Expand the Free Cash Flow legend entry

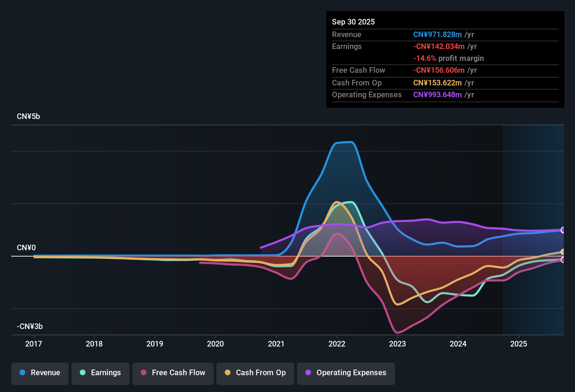coord(173,373)
